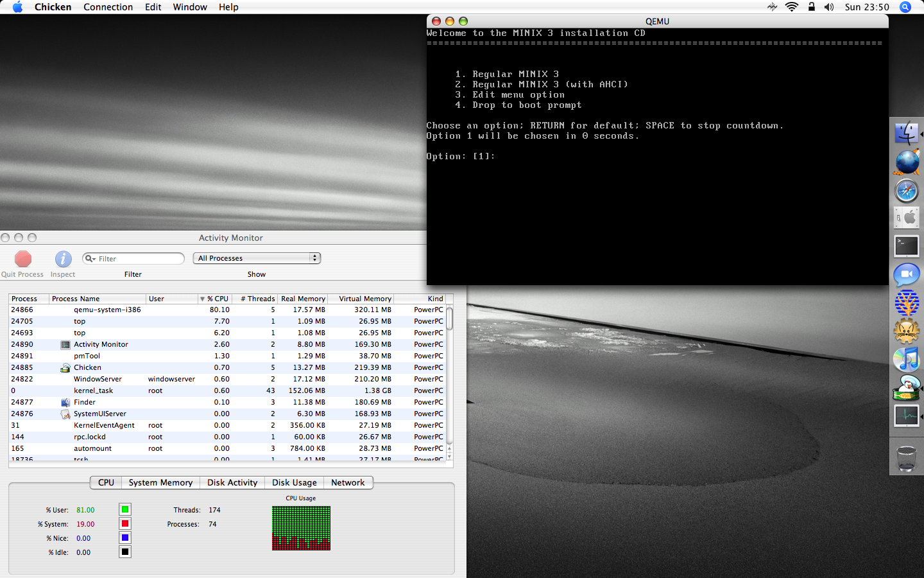Open Spotlight search in menu bar
The height and width of the screenshot is (578, 924).
coord(905,7)
